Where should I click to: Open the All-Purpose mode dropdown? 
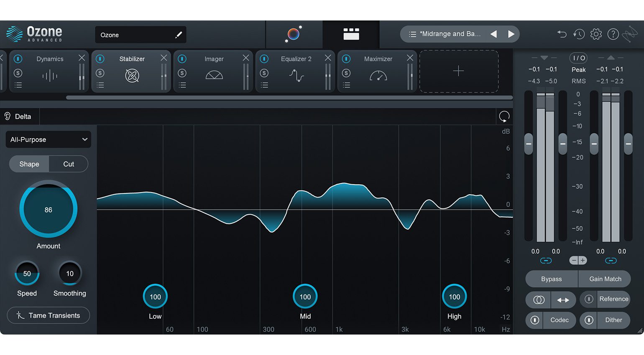click(48, 139)
